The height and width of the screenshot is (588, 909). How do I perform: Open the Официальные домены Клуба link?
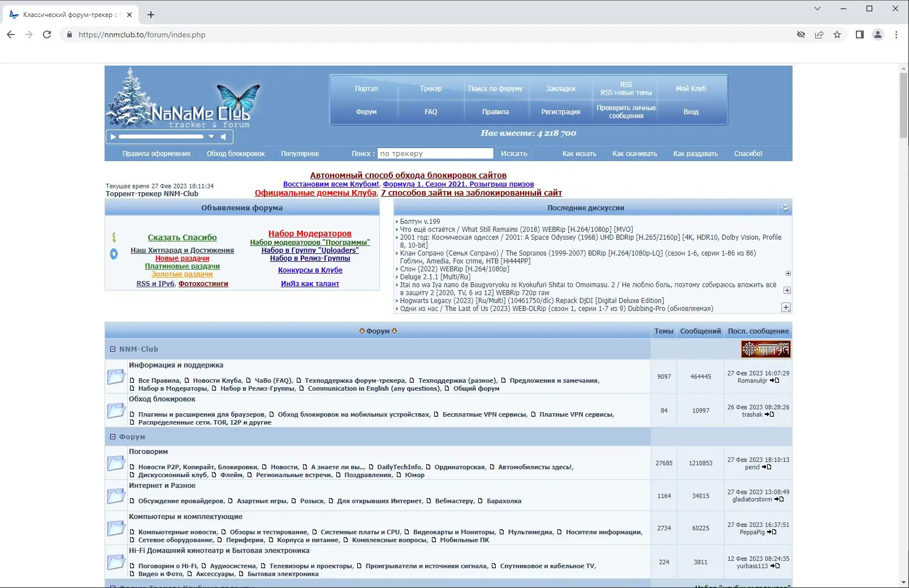point(315,193)
